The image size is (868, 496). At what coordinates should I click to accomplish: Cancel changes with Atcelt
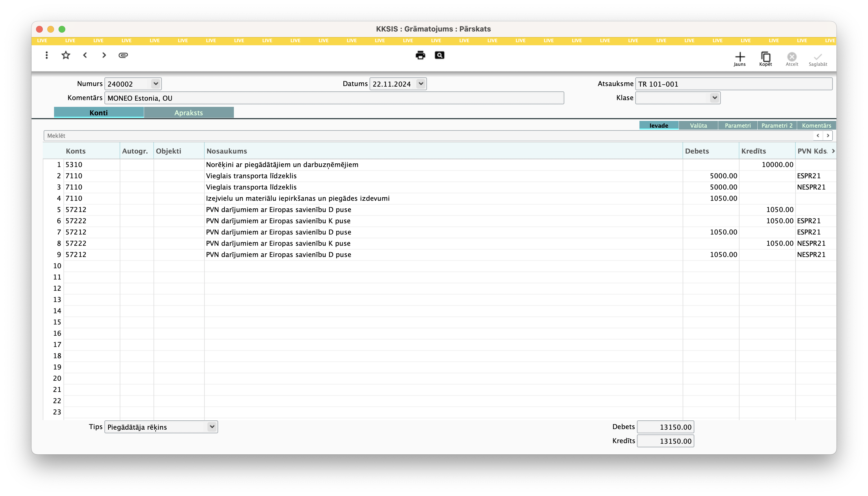792,59
